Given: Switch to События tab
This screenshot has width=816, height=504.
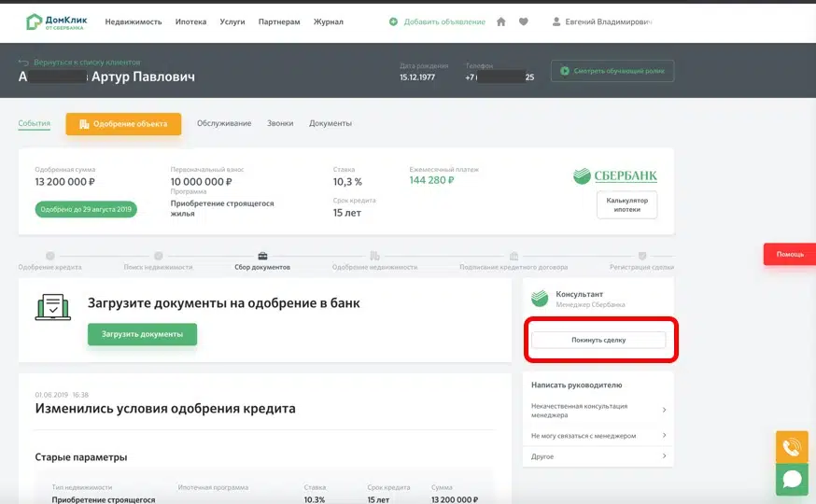Looking at the screenshot, I should click(34, 123).
